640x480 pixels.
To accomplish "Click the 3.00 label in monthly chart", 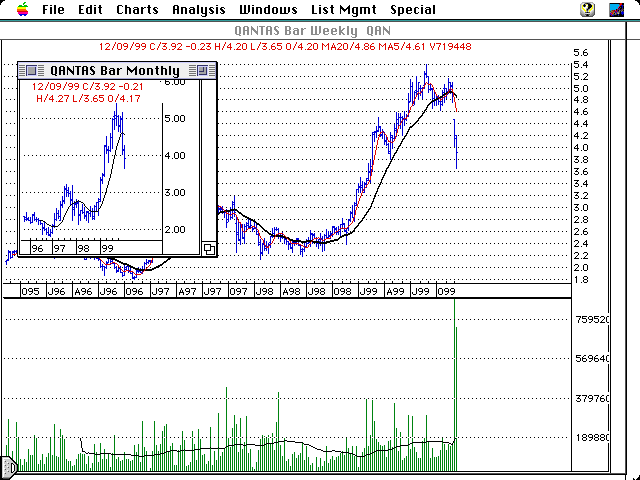I will coord(175,192).
